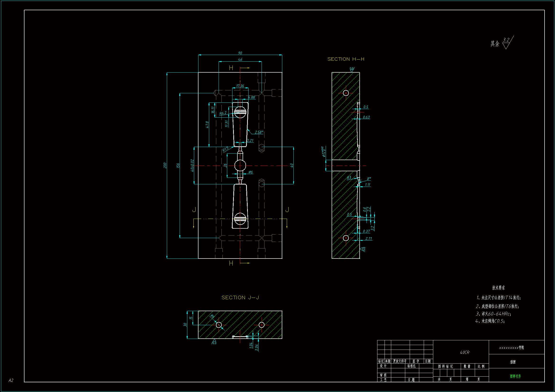555x392 pixels.
Task: Click the 40±0.02 tolerance dimension
Action: coord(192,166)
